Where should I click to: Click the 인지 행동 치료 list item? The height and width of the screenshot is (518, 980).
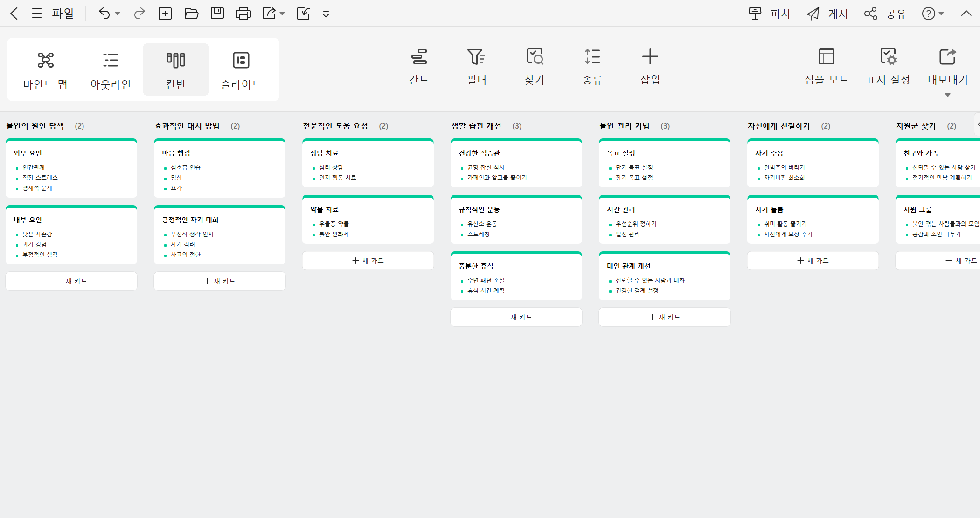point(337,178)
